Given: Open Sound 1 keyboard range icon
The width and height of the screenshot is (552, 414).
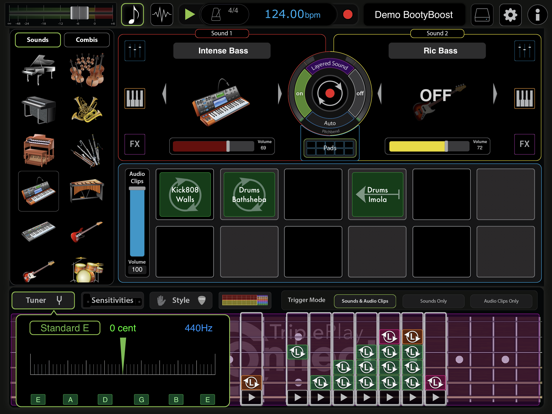Looking at the screenshot, I should [x=134, y=98].
